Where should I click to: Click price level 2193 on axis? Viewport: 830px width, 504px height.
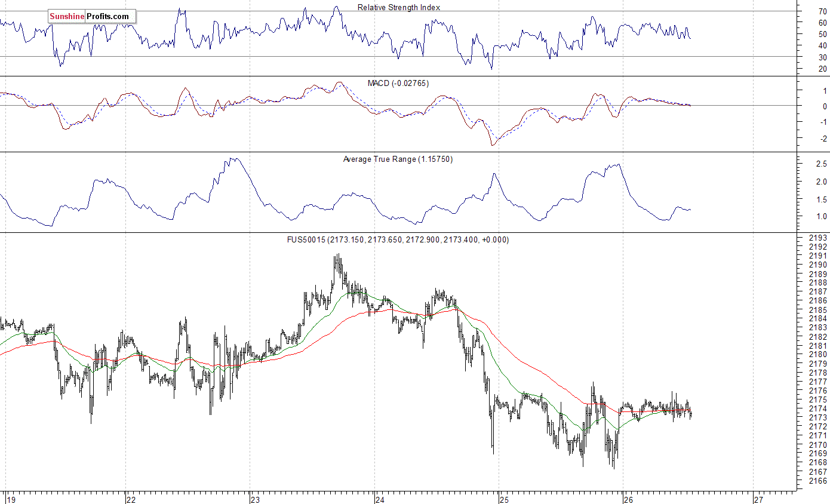(819, 238)
